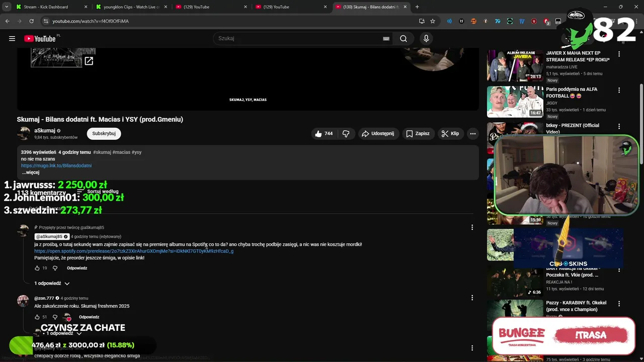Share the video via Udostępnij

click(x=378, y=134)
